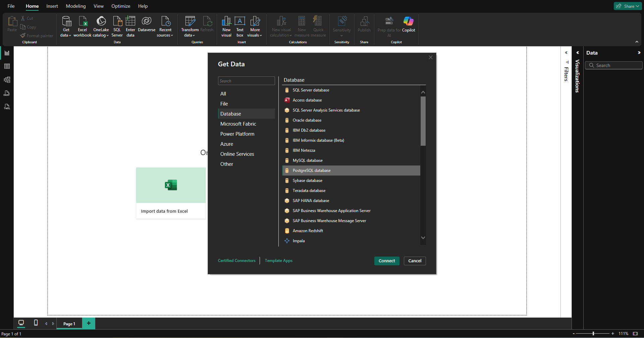This screenshot has width=644, height=338.
Task: Switch to the View ribbon tab
Action: [99, 6]
